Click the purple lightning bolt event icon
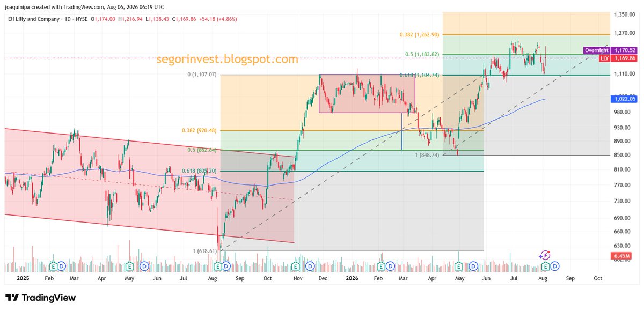Viewport: 644px width, 311px height. (545, 256)
